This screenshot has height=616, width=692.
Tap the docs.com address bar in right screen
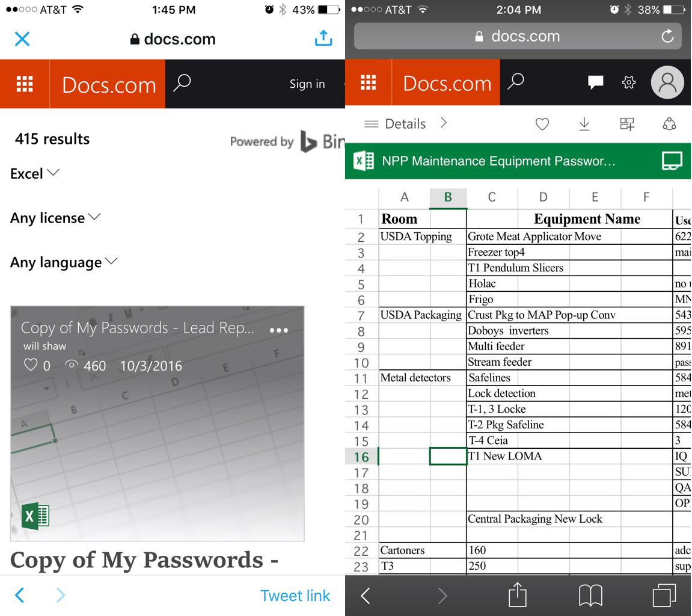518,36
